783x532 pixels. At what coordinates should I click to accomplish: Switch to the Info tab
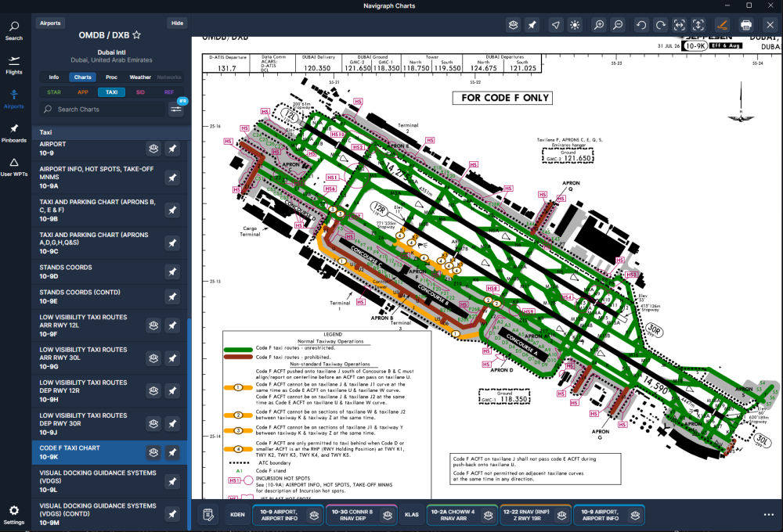point(54,77)
